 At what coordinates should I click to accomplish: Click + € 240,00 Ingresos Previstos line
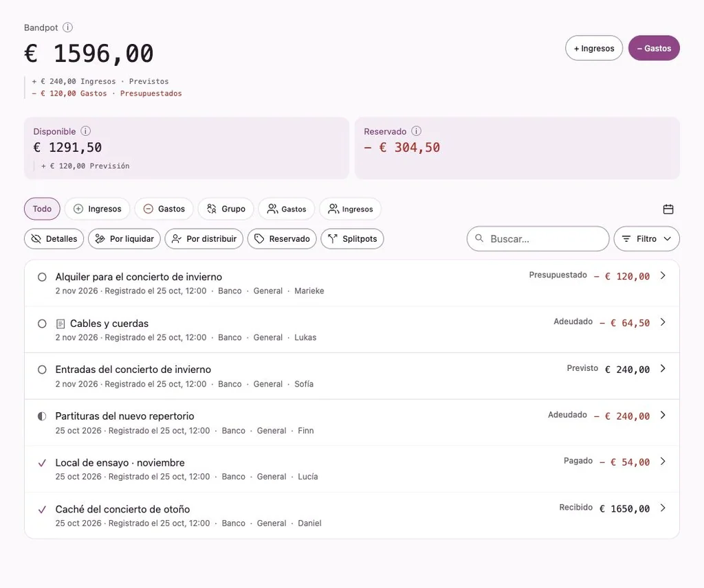click(x=100, y=81)
